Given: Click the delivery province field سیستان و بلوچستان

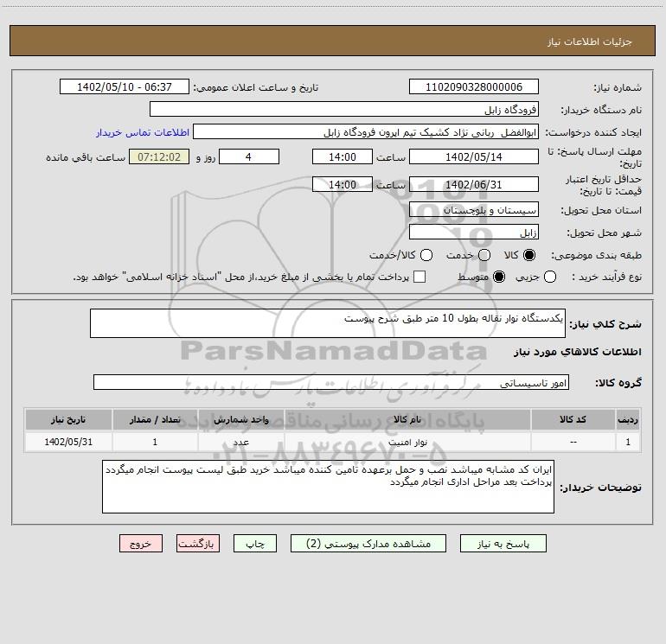Looking at the screenshot, I should point(474,209).
